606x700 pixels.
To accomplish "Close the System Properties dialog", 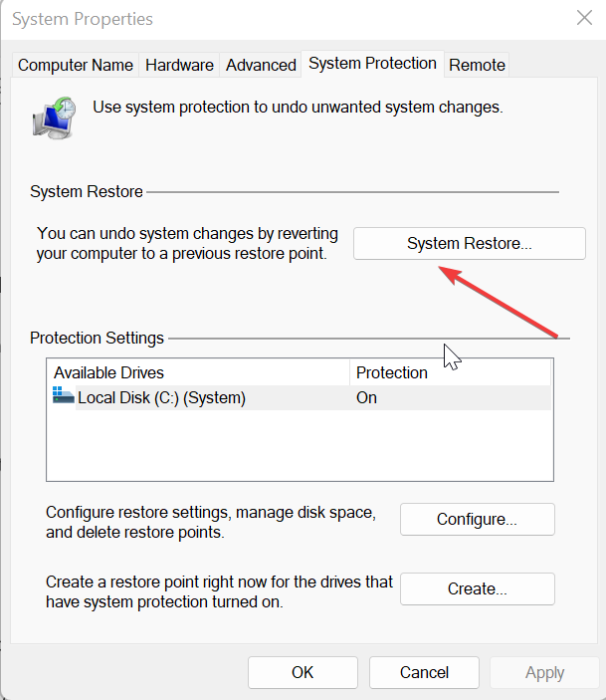I will click(x=584, y=17).
